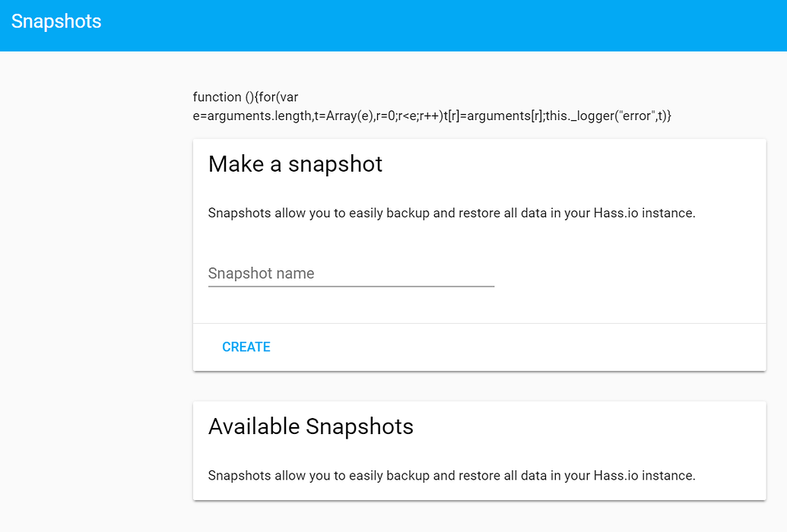The width and height of the screenshot is (787, 532).
Task: Click the _logger error message line
Action: tap(432, 116)
